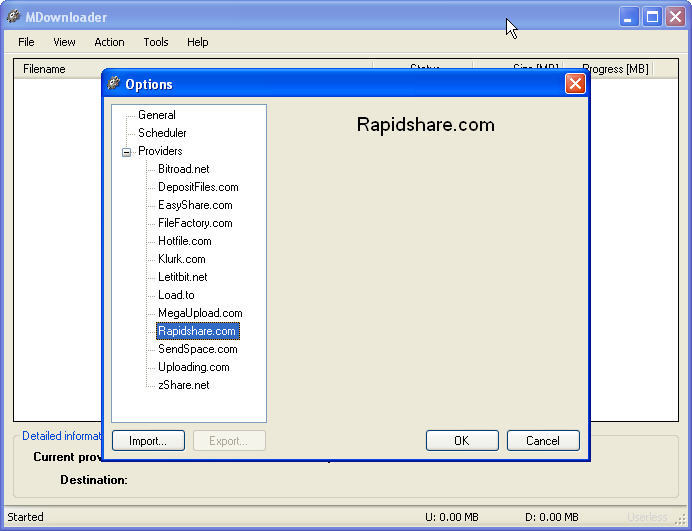
Task: Click the U: 0.00 MB status entry
Action: pyautogui.click(x=451, y=517)
